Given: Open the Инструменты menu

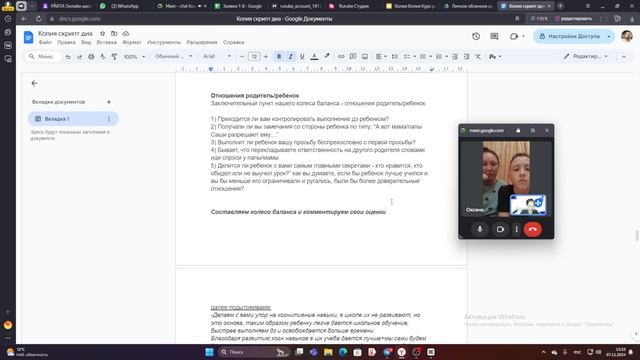Looking at the screenshot, I should (x=164, y=42).
